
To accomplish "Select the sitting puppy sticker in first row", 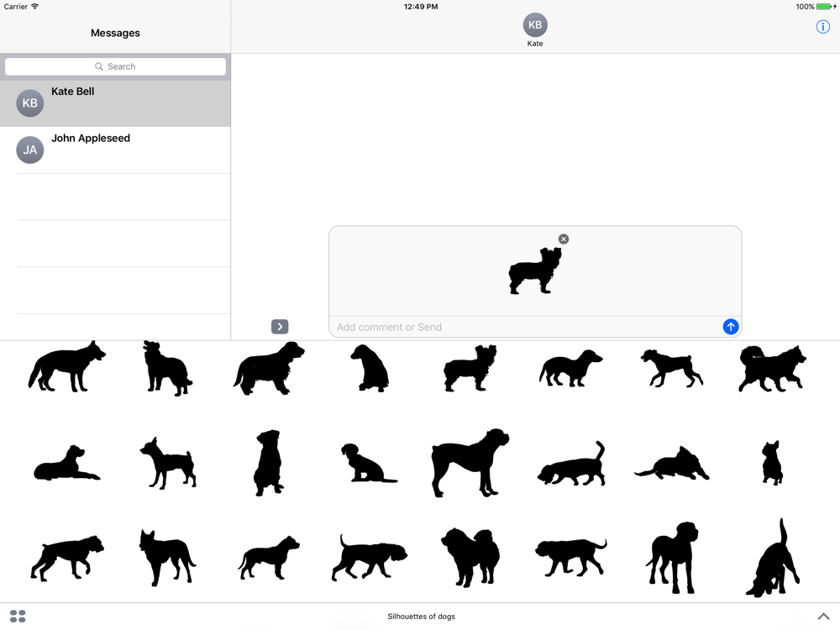I will 370,368.
